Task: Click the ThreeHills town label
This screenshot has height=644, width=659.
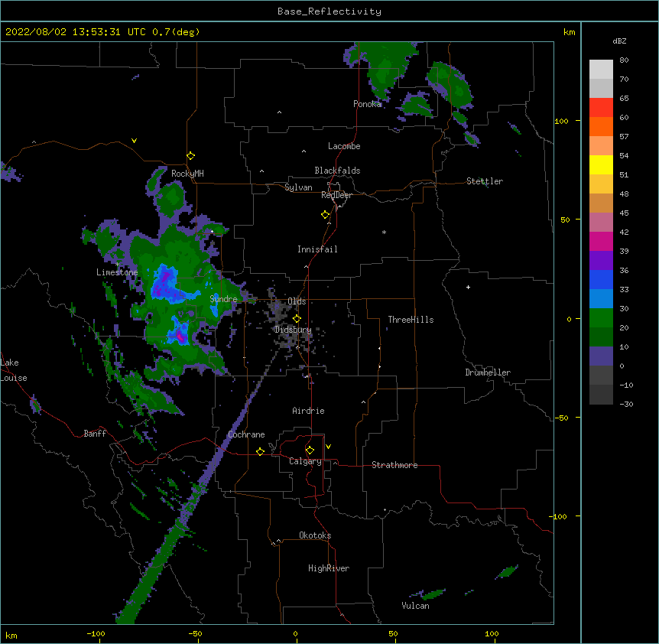Action: (411, 320)
